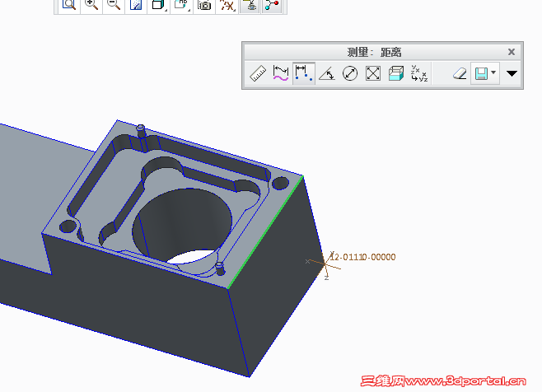Click the save measurement floppy icon

[x=481, y=73]
